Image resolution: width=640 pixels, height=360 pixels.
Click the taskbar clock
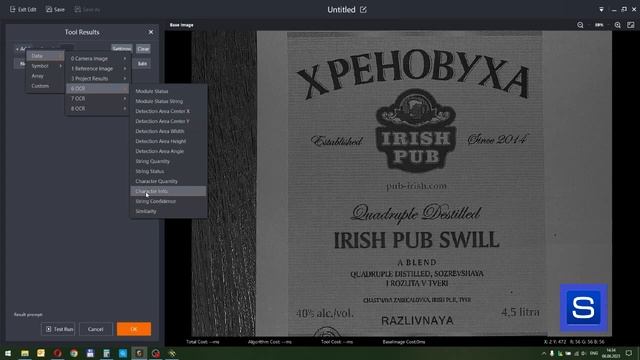pos(611,353)
